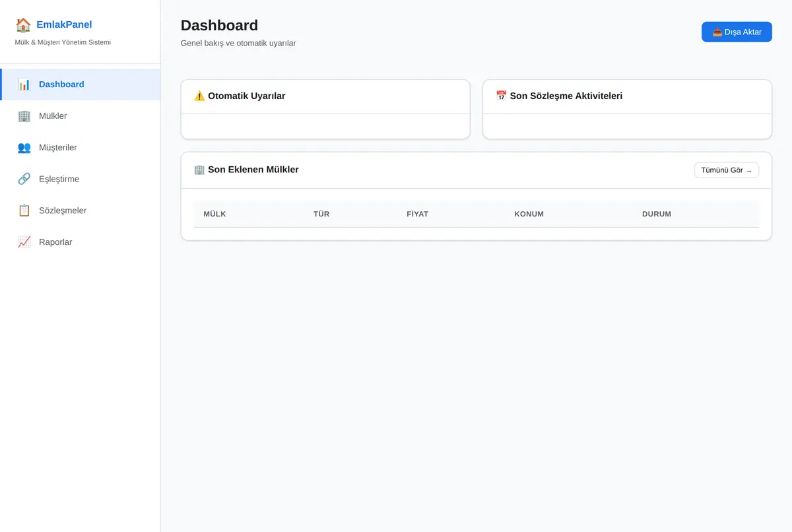Click the tagline 'Mülk & Müşteri Yönetim Sistemi'
792x532 pixels.
[63, 42]
